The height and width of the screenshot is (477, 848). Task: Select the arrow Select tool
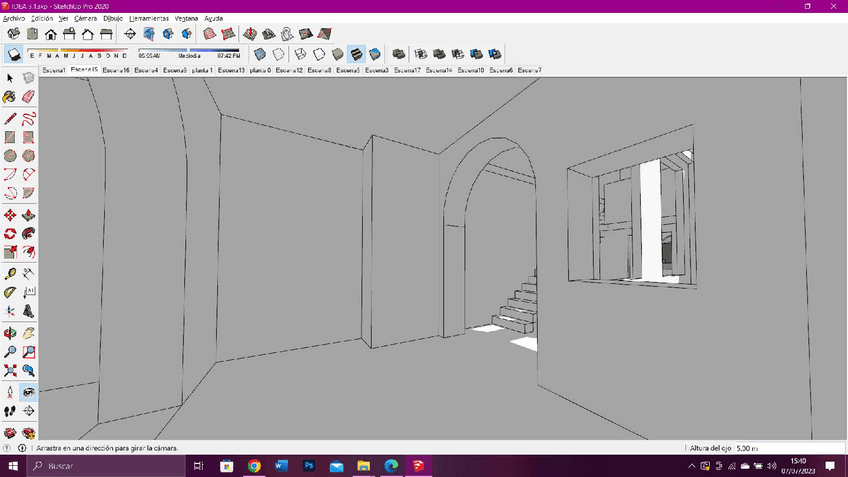click(10, 78)
